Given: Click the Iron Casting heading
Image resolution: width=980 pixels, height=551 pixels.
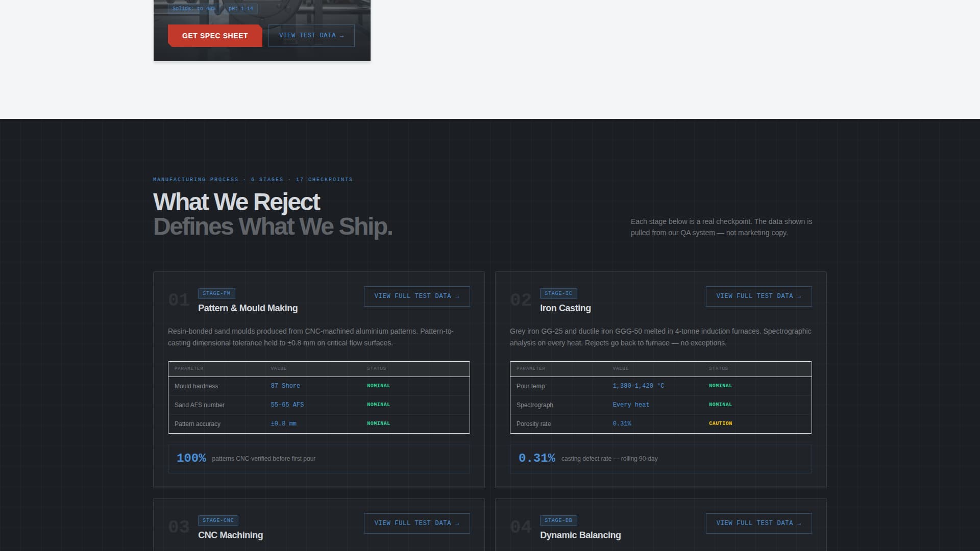Looking at the screenshot, I should coord(565,308).
